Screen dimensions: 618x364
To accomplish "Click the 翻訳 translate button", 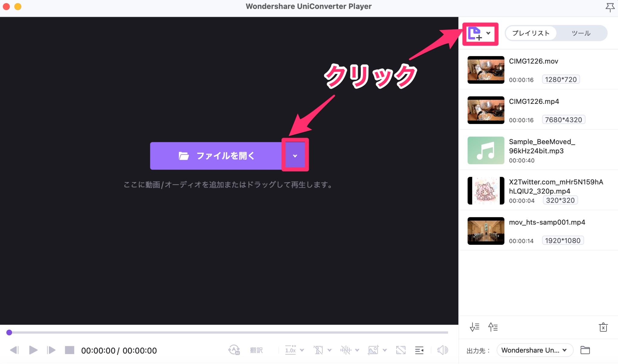I will (256, 350).
